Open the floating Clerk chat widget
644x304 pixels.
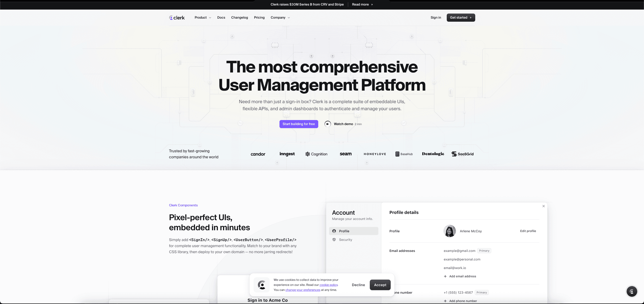[632, 292]
